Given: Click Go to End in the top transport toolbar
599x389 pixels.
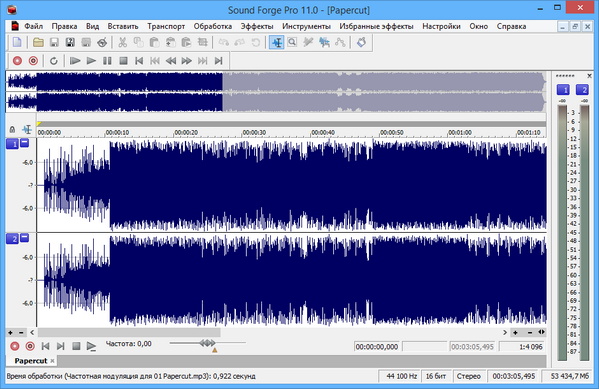Looking at the screenshot, I should pyautogui.click(x=219, y=61).
